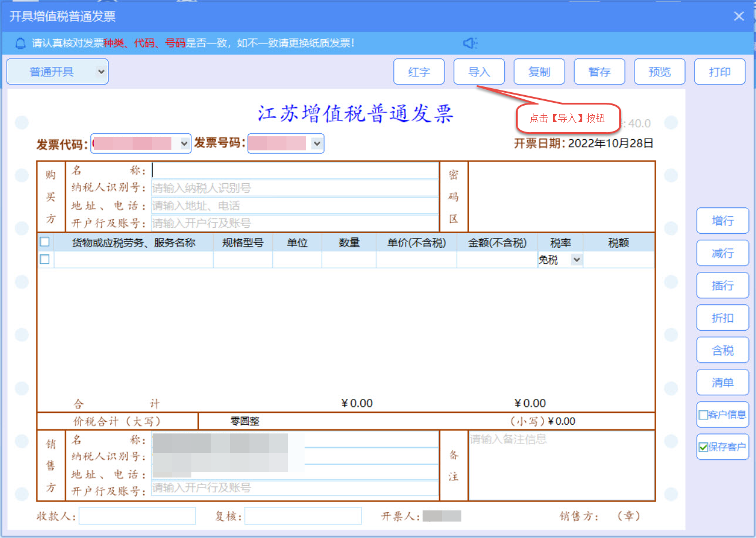Image resolution: width=756 pixels, height=538 pixels.
Task: Click first row 税额 cell
Action: tap(619, 260)
